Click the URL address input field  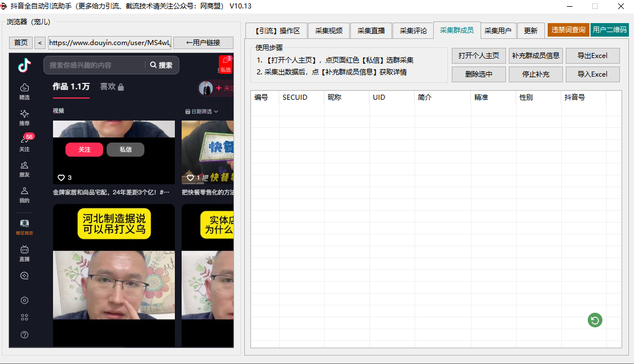tap(109, 43)
